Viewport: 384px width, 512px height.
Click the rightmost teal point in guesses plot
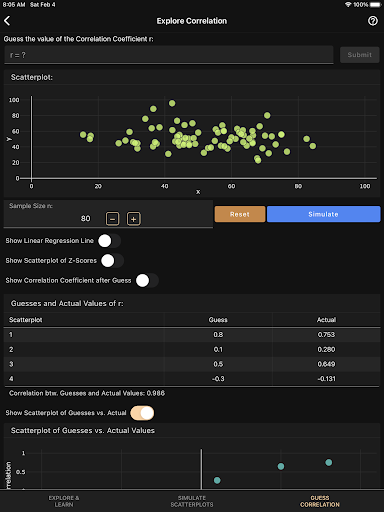click(x=329, y=462)
